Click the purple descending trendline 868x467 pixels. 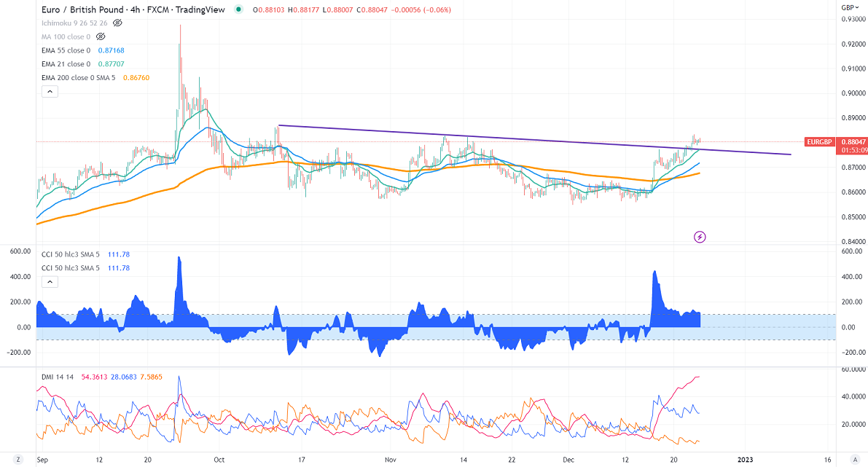coord(534,140)
